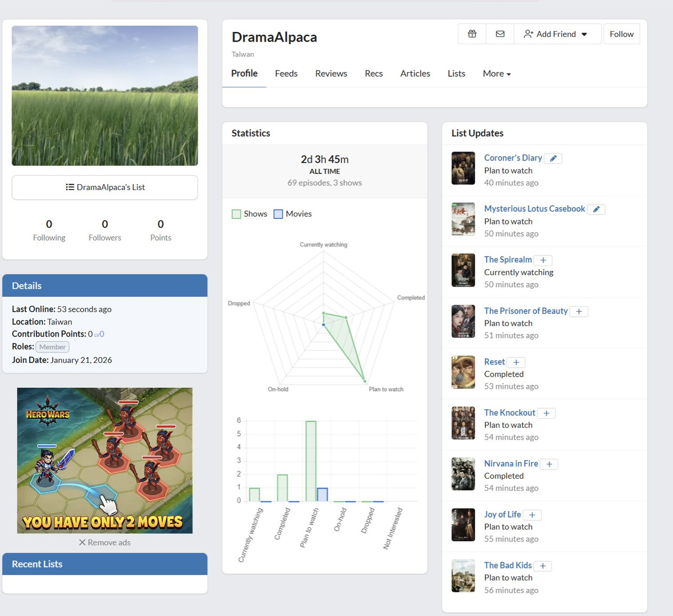The image size is (673, 616).
Task: Click The Bad Kids poster thumbnail
Action: [x=463, y=576]
